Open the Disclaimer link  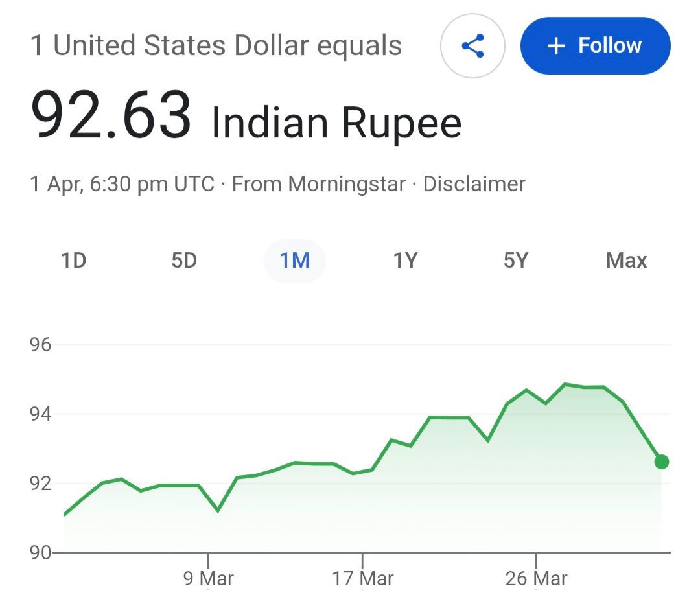pyautogui.click(x=474, y=184)
